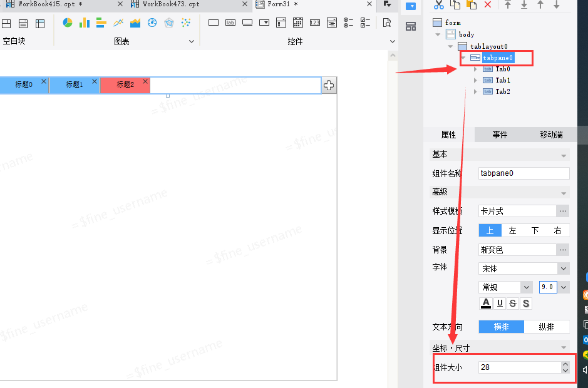Collapse the tablayout0 tree node

coord(450,46)
